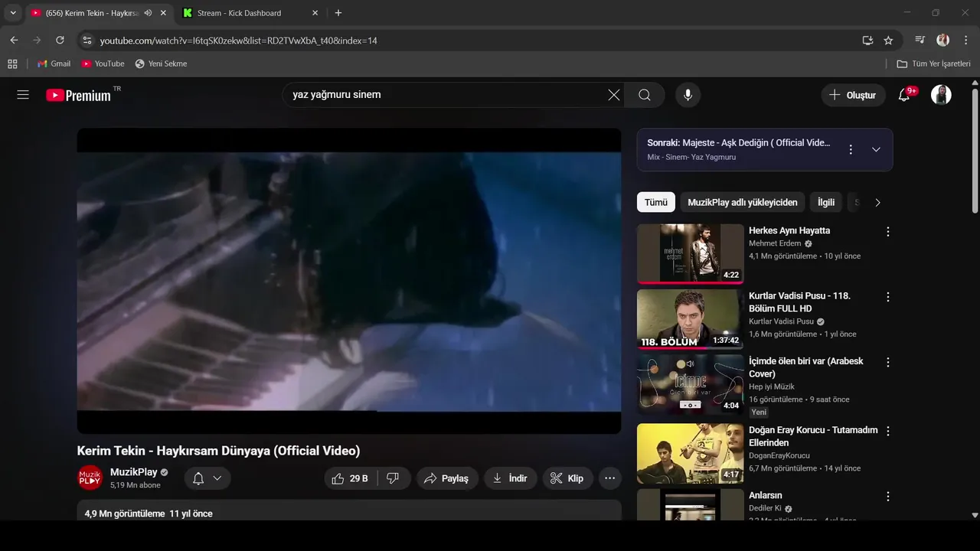Click the browser address bar URL
This screenshot has width=980, height=551.
click(x=239, y=41)
